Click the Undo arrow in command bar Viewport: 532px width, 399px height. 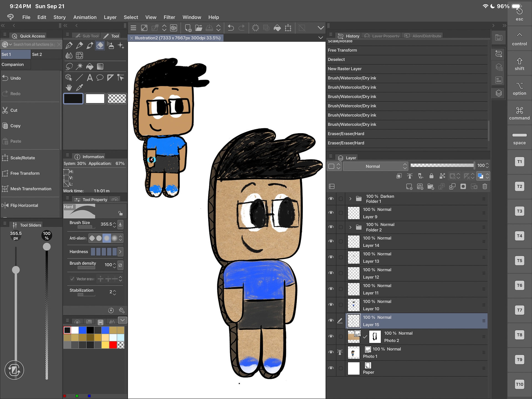pos(231,28)
